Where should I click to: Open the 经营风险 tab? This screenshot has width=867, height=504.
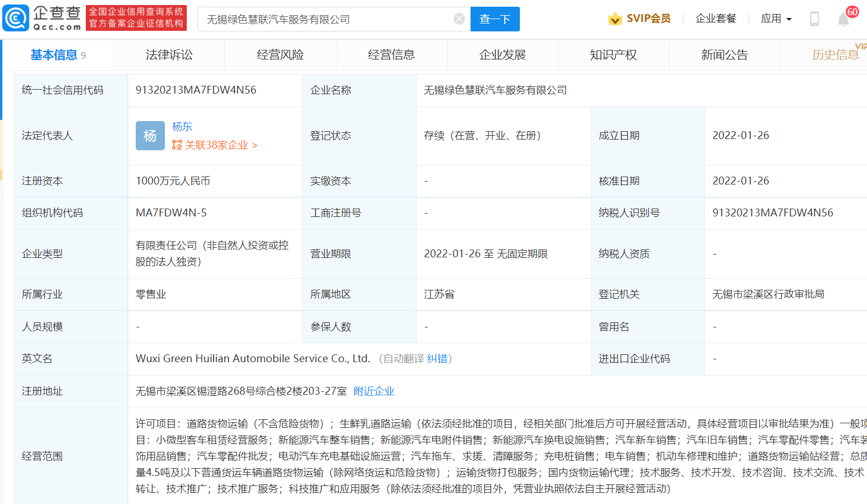coord(280,55)
